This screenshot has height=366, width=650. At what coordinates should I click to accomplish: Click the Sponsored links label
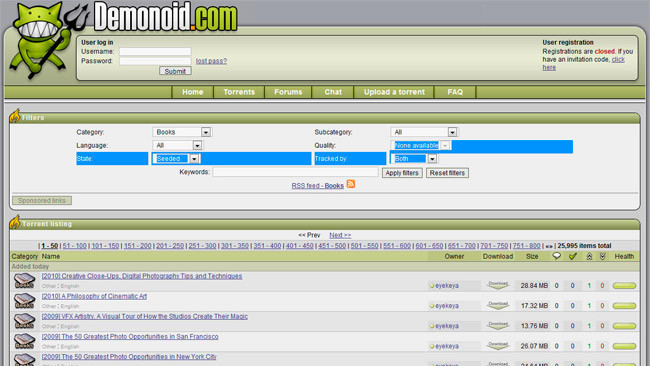point(42,201)
